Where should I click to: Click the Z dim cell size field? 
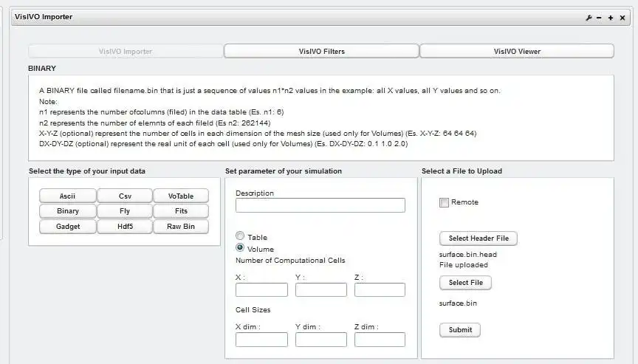(380, 340)
